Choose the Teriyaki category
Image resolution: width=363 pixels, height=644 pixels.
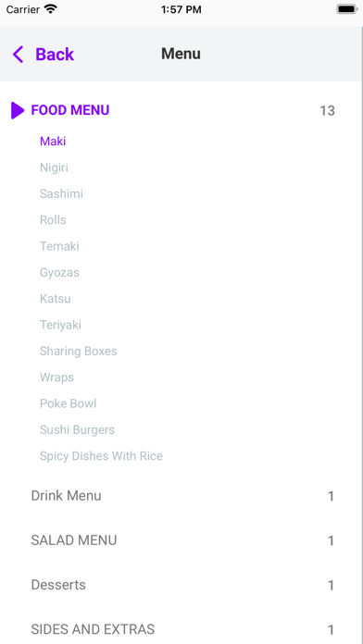pyautogui.click(x=60, y=325)
